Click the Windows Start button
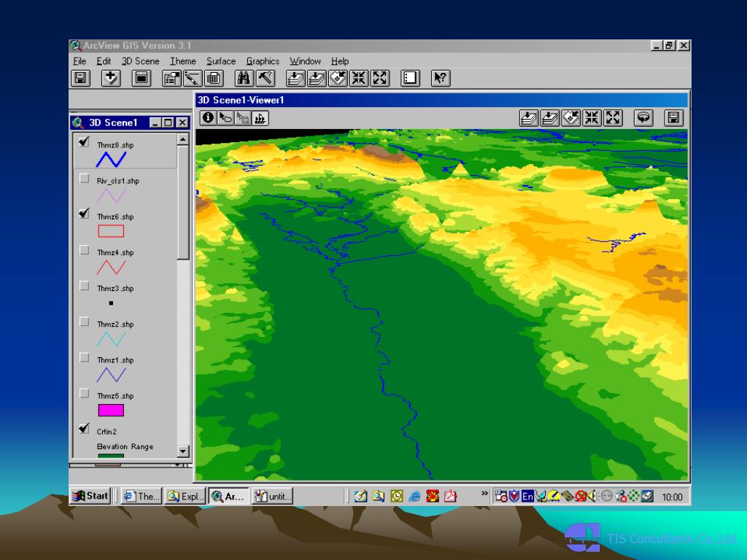Screen dimensions: 747x560 click(x=90, y=496)
